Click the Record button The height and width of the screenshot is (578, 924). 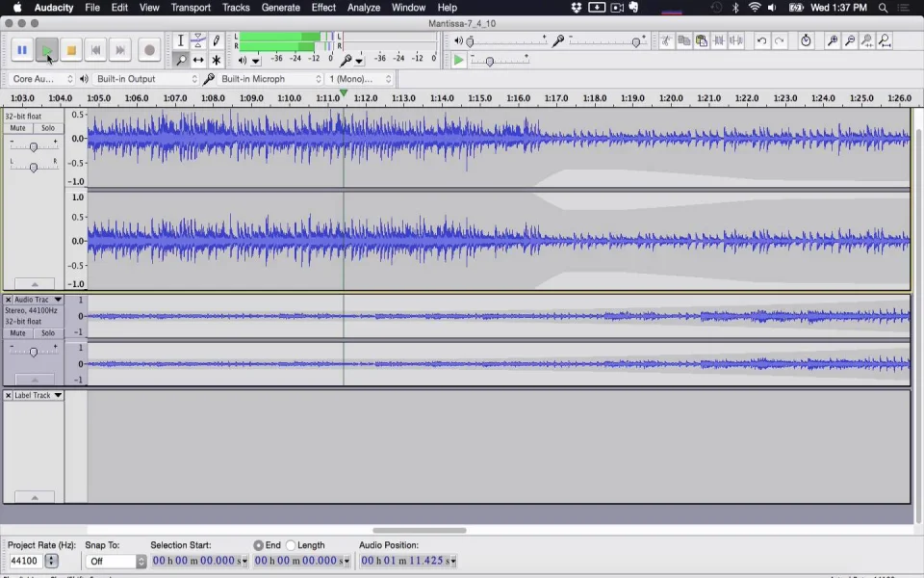[x=148, y=50]
